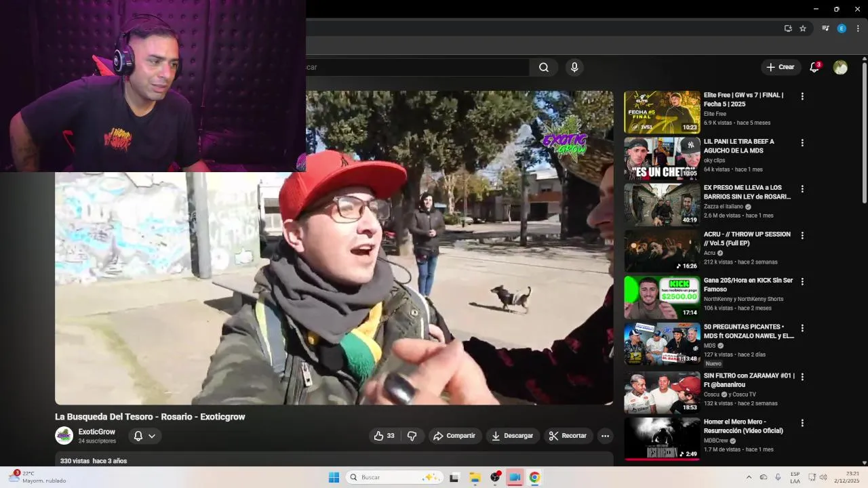Open NorthKenny y NorthKenny Shorts channel name
The image size is (868, 488).
[743, 299]
